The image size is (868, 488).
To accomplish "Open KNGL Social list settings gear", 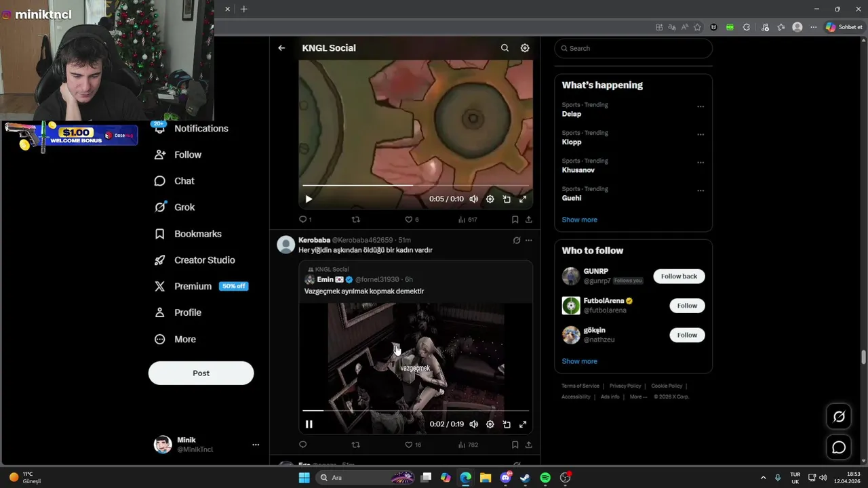I will point(525,48).
